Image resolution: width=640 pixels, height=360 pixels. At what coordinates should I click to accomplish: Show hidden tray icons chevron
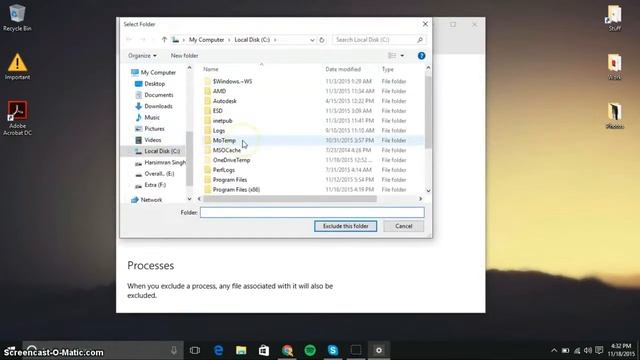click(554, 351)
